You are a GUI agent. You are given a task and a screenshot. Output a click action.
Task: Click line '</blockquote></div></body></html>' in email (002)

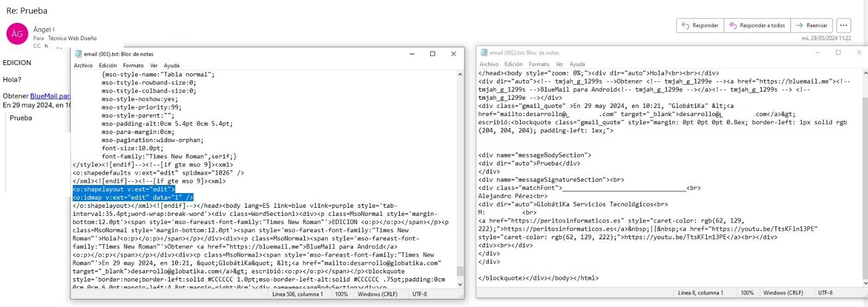(x=539, y=278)
